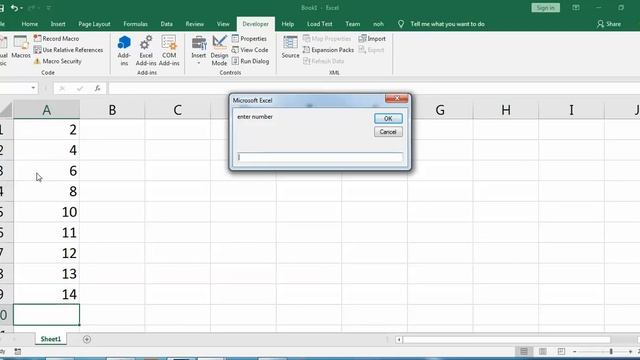
Task: Open the Macros list button
Action: click(x=21, y=47)
